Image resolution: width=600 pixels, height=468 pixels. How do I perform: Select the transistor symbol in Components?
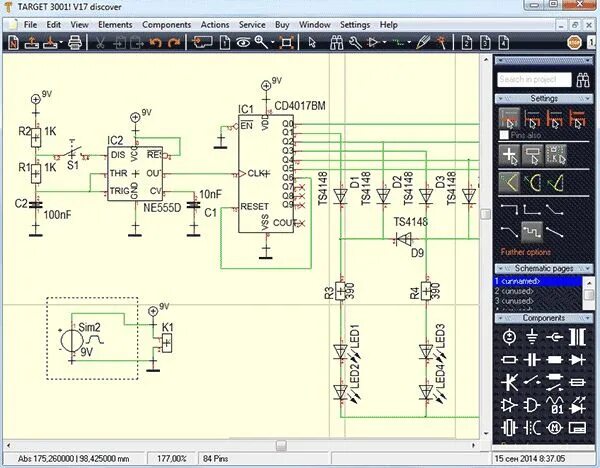(x=509, y=382)
